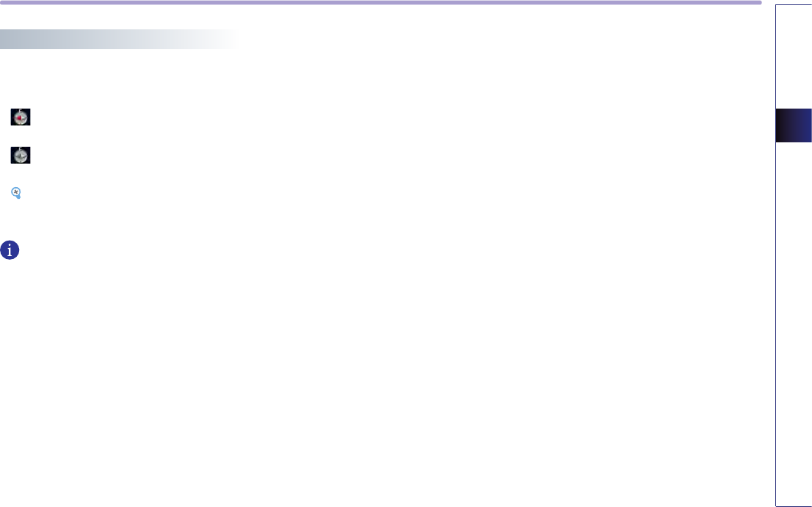Click the sidebar area below the dark tab
The height and width of the screenshot is (507, 812).
(x=794, y=324)
